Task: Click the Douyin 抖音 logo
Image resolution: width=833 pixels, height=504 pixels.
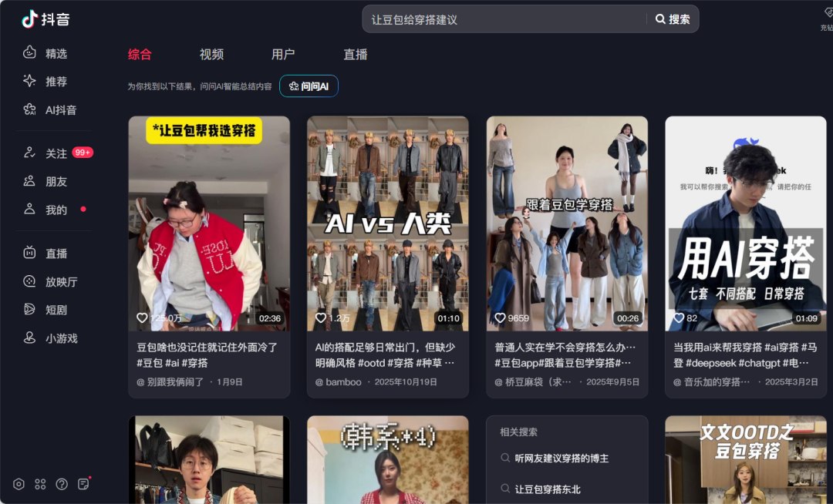Action: [x=45, y=20]
